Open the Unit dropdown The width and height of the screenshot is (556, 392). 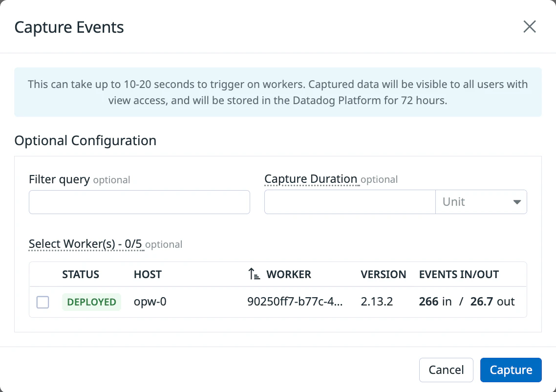tap(481, 202)
